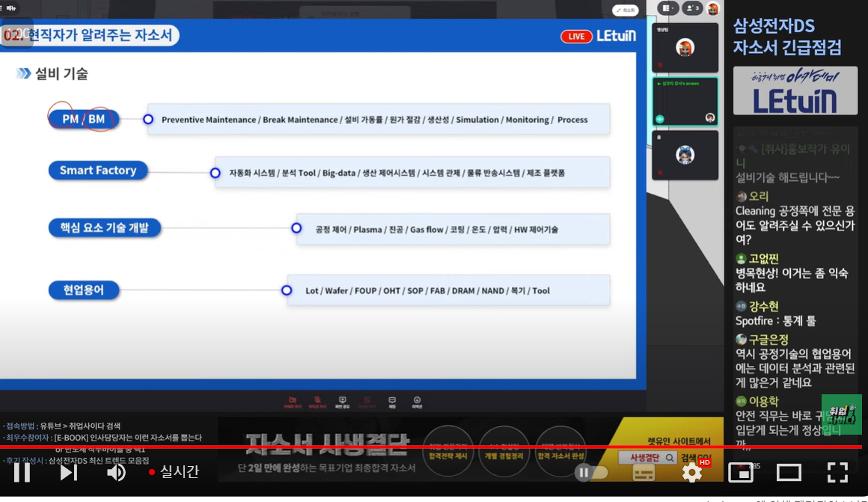Click the 사생결단 search box in the banner

(648, 458)
